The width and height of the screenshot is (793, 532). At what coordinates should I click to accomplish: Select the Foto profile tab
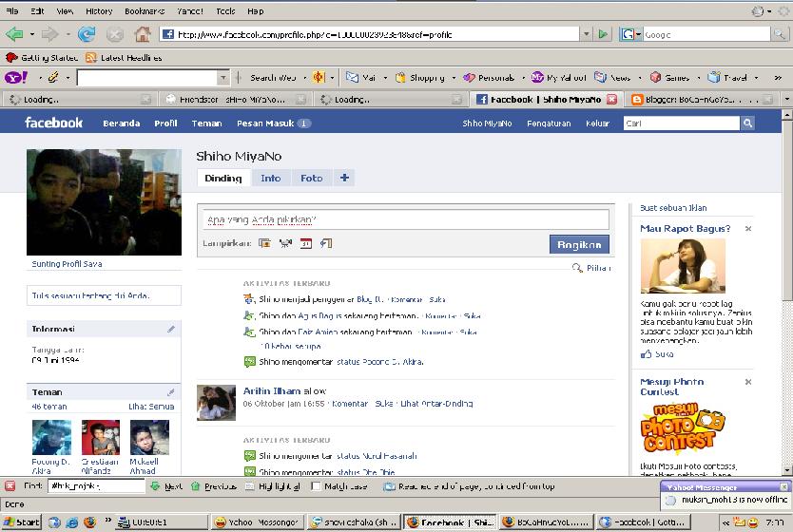click(311, 178)
